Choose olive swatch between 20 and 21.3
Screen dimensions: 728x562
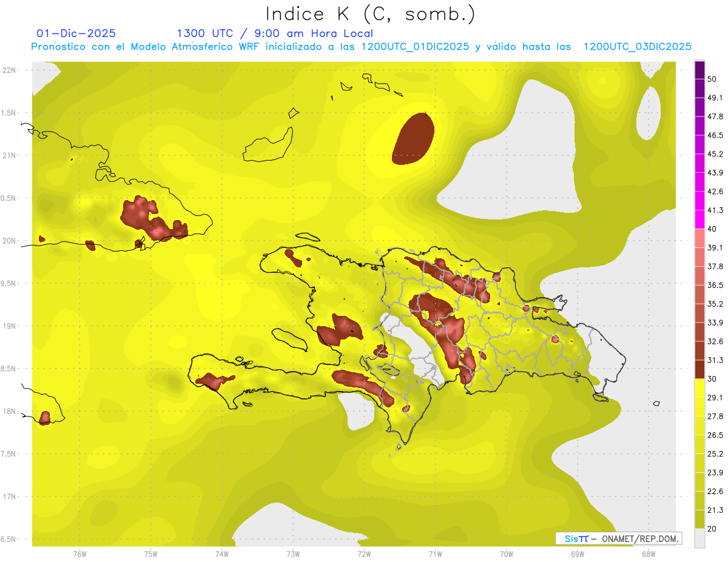point(699,520)
